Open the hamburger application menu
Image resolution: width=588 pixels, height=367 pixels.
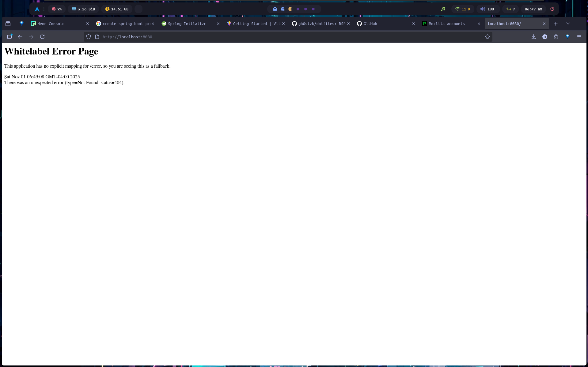tap(579, 37)
